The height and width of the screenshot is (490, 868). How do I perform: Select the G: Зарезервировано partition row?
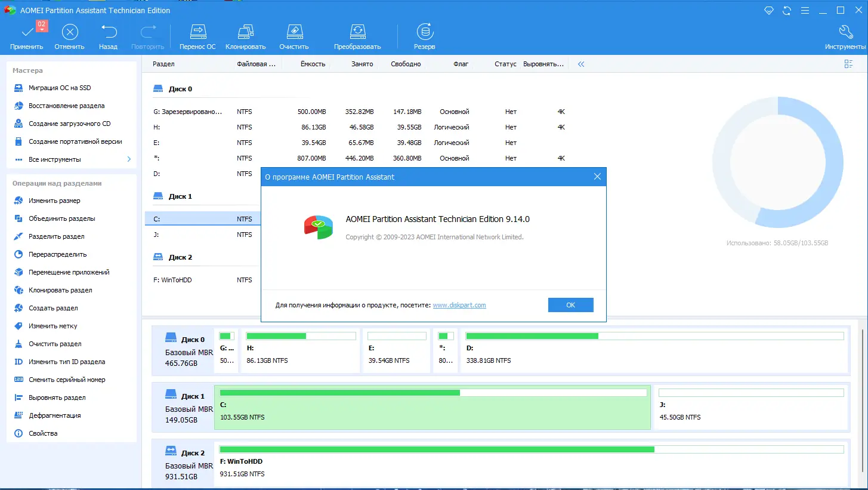pos(359,112)
